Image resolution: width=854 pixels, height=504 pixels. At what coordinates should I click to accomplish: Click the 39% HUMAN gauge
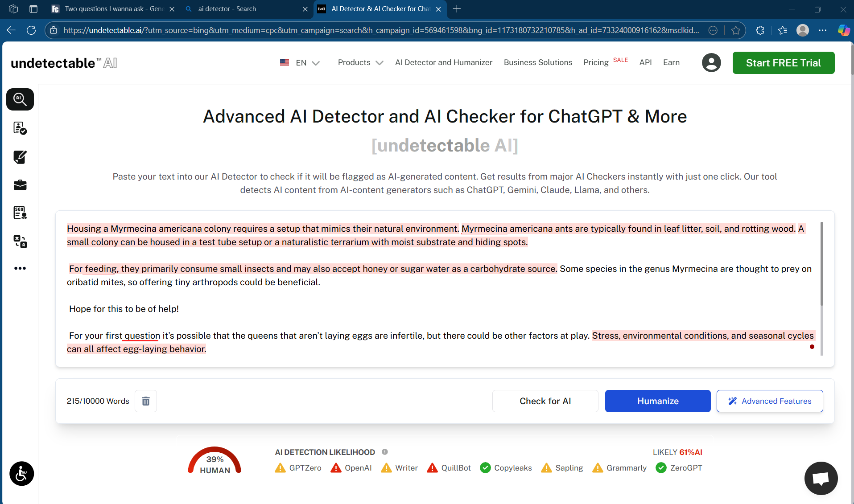[215, 461]
